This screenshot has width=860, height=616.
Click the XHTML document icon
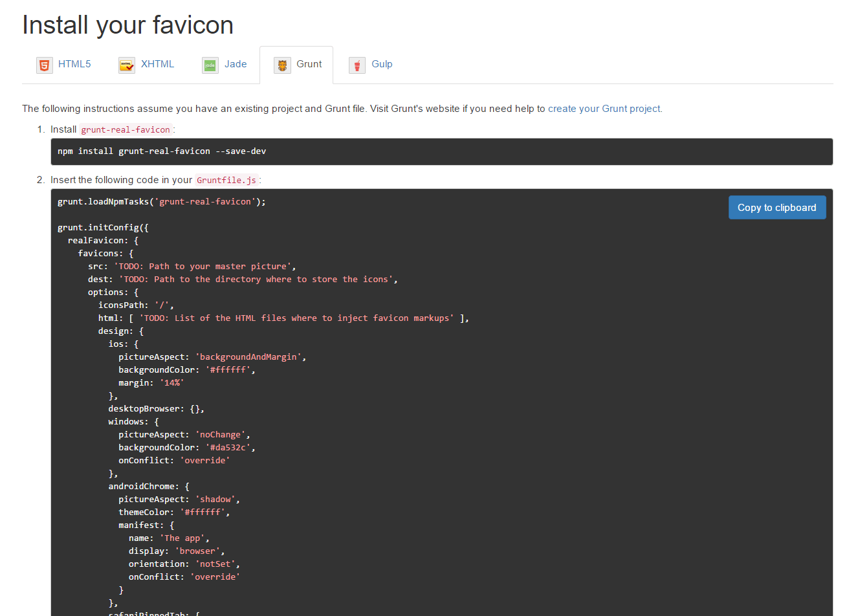pos(127,65)
